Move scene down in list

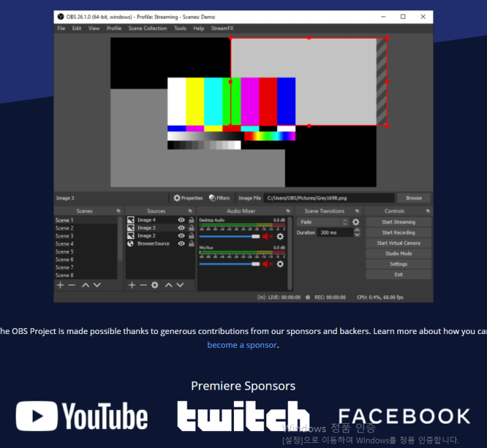pos(97,285)
